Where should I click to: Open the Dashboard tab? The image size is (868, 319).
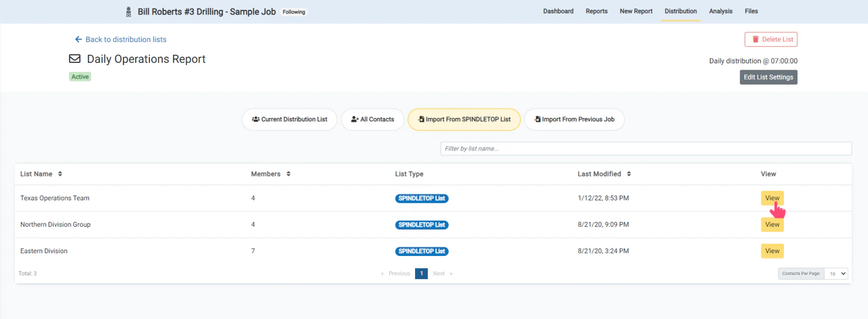coord(558,12)
